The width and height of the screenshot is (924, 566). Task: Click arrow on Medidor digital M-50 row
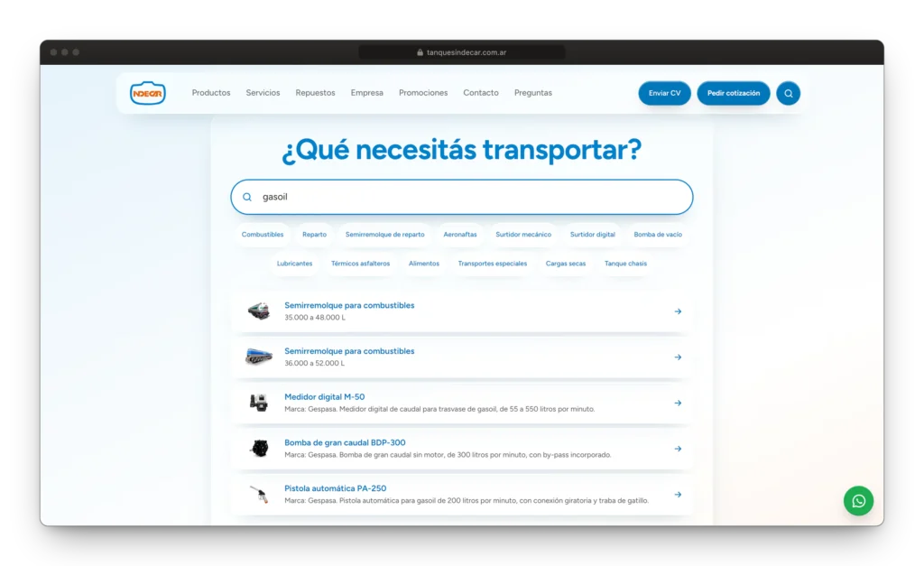coord(678,404)
